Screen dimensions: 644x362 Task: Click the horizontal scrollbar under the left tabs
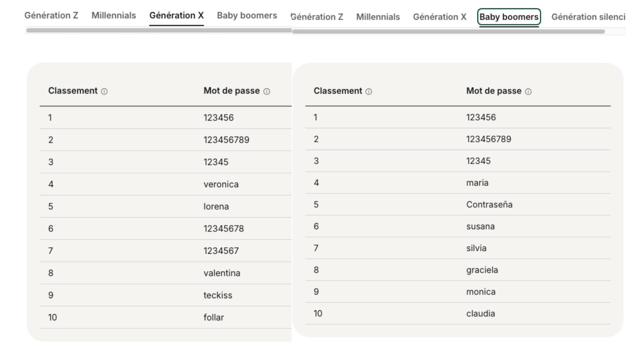pyautogui.click(x=157, y=30)
